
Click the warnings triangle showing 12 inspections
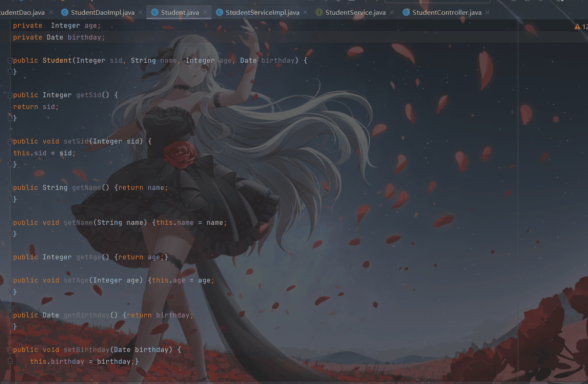coord(577,26)
